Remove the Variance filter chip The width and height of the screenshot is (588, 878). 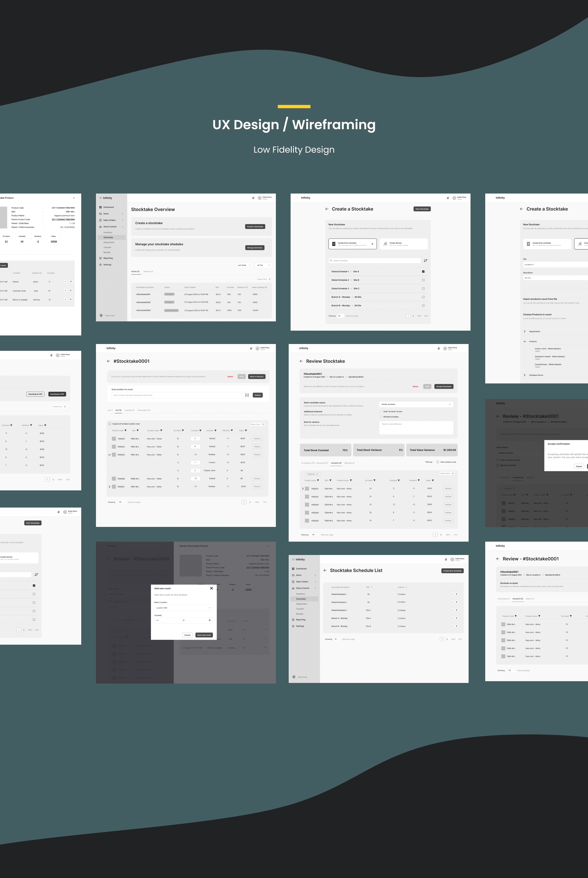[x=317, y=474]
